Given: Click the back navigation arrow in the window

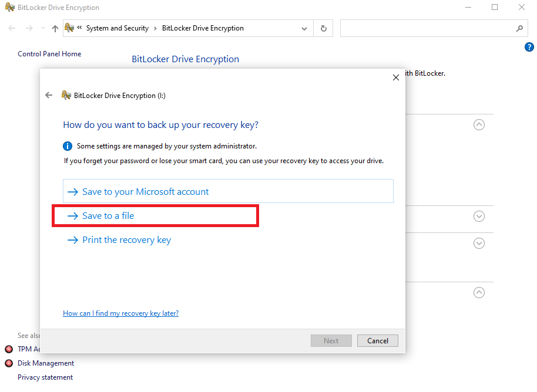Looking at the screenshot, I should pyautogui.click(x=12, y=28).
